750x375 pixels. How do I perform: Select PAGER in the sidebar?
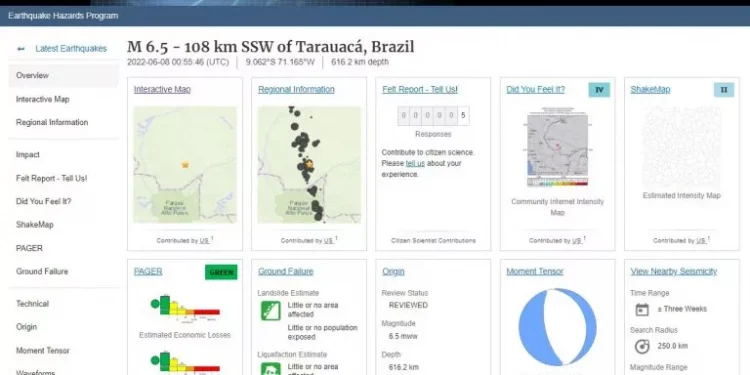click(29, 248)
